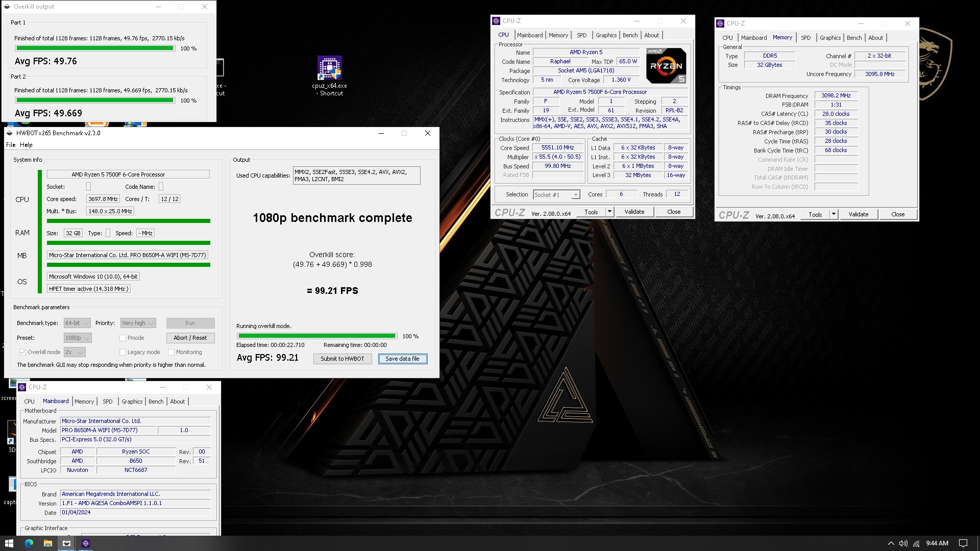Expand Tools arrow in CPU-Z CPU window

coord(609,212)
